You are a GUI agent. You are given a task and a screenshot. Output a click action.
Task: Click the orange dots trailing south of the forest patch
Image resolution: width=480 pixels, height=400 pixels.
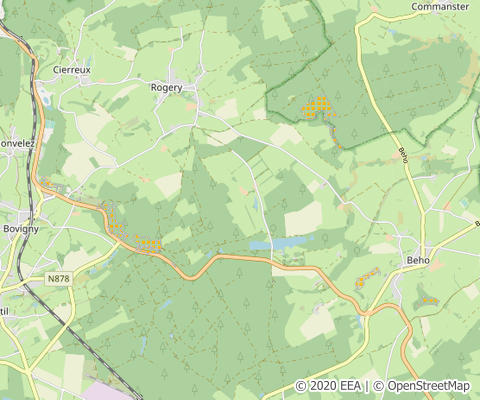click(x=335, y=137)
